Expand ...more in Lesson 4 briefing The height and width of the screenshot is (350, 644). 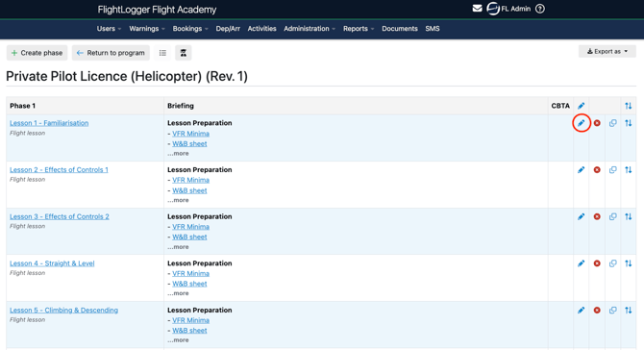click(178, 293)
